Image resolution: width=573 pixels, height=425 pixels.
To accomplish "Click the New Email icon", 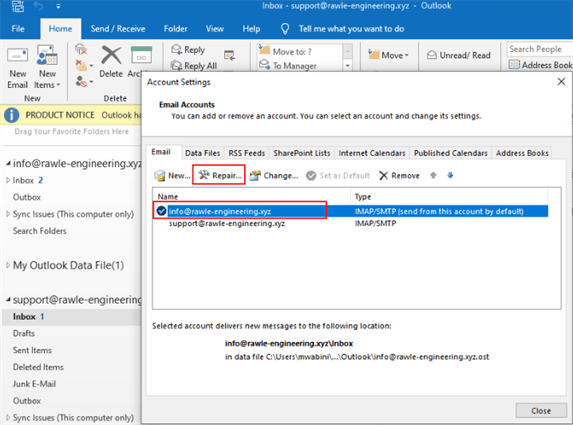I will [x=18, y=56].
